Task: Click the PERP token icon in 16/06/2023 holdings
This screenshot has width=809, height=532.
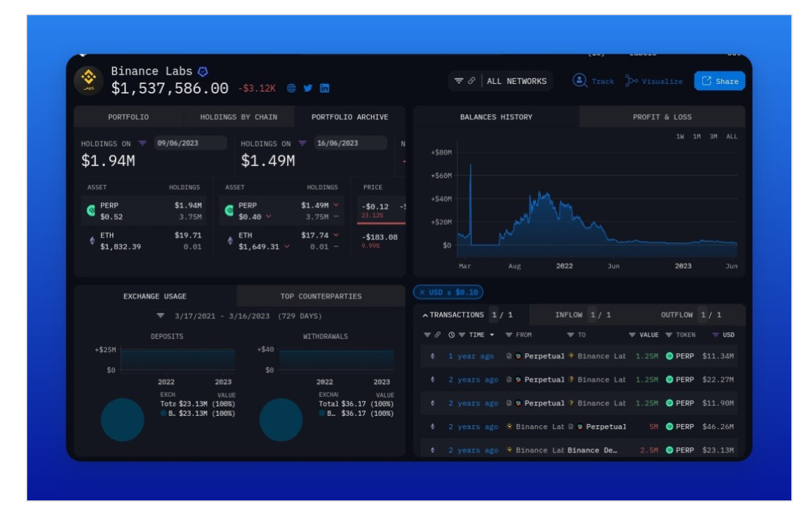Action: click(x=229, y=211)
